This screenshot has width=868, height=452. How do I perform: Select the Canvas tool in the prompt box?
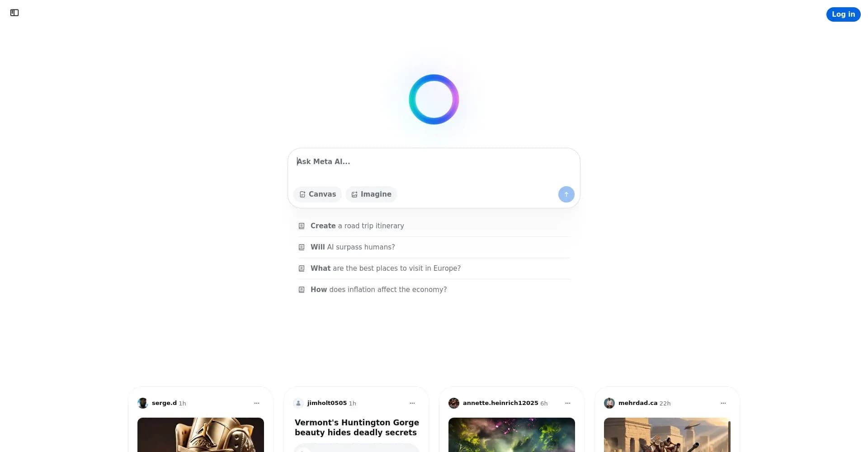[317, 194]
